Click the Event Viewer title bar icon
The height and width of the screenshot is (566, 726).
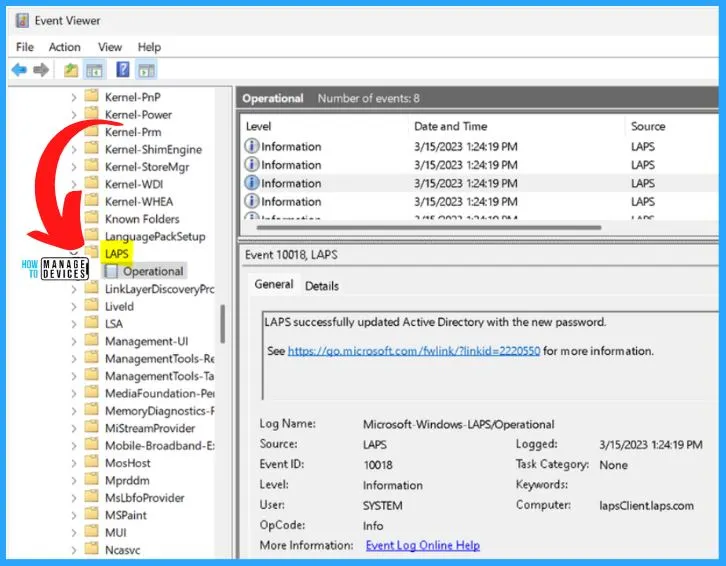tap(22, 21)
